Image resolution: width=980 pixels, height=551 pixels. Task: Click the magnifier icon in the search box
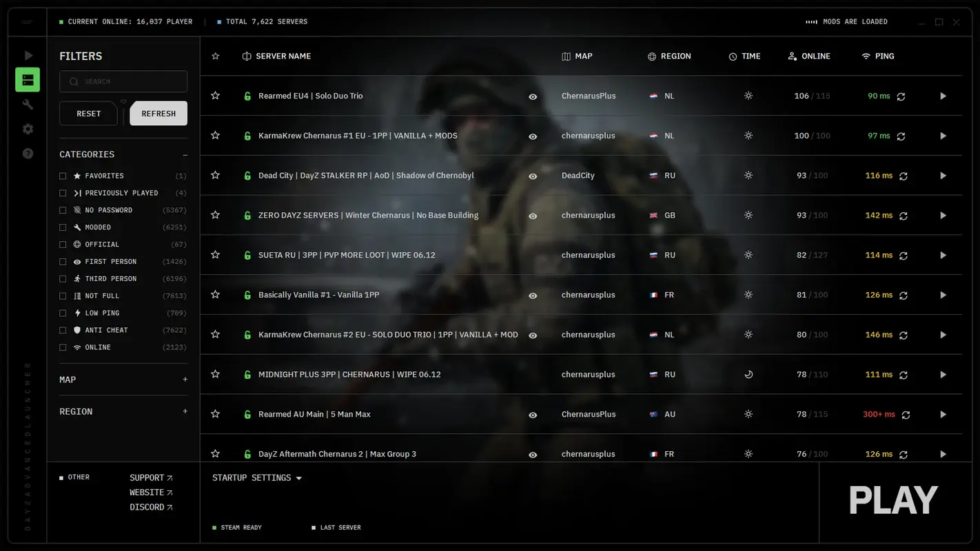(74, 81)
